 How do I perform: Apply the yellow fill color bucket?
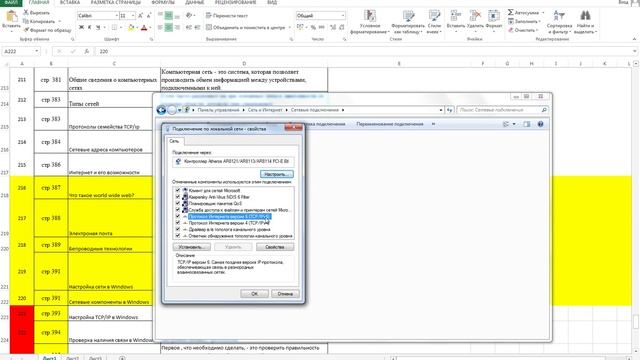coord(131,27)
